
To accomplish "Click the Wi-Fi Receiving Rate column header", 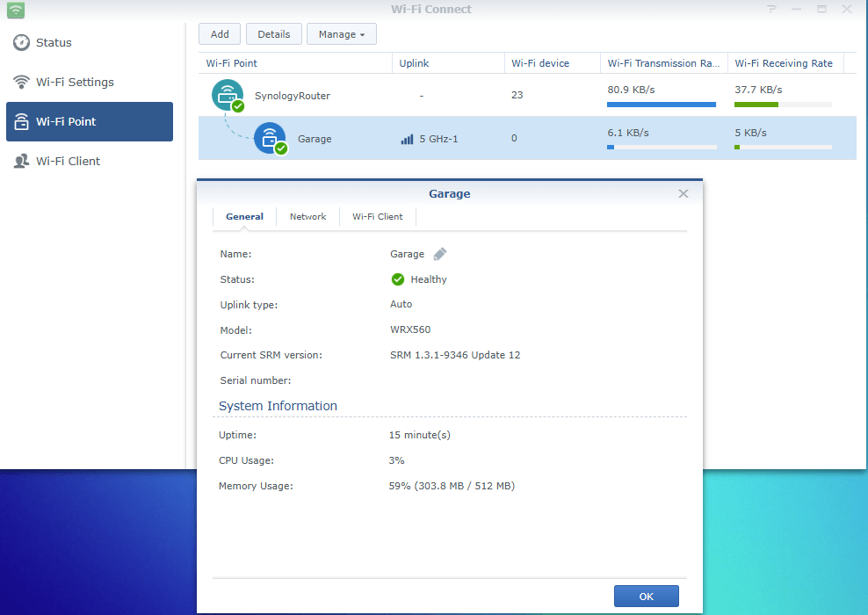I will pos(785,63).
